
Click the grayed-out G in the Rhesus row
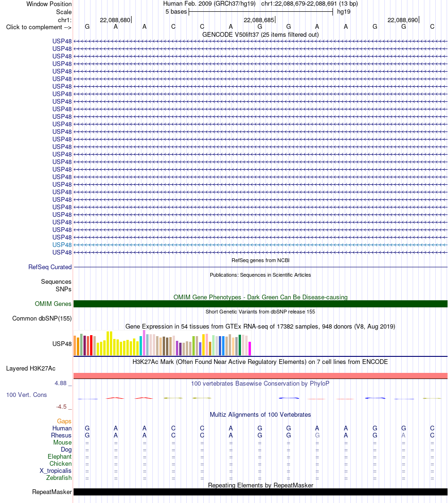click(x=317, y=435)
